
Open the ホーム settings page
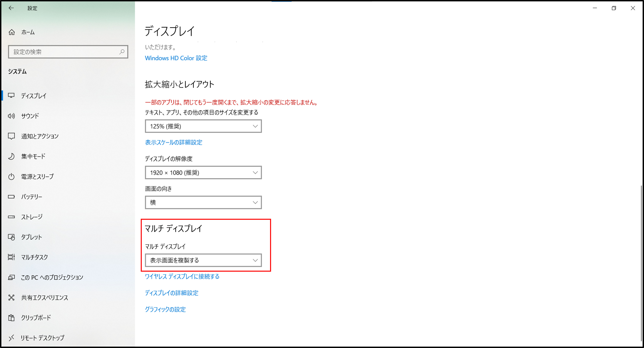point(68,32)
